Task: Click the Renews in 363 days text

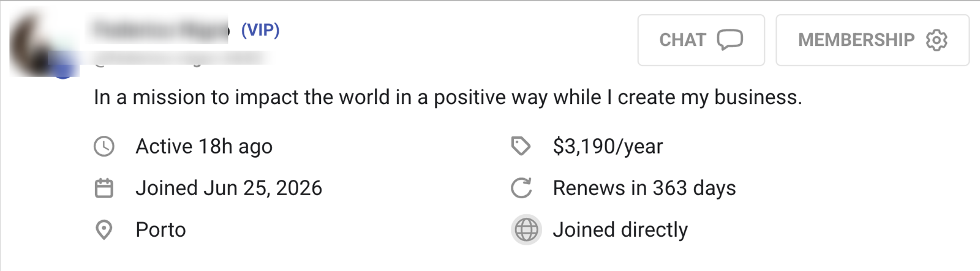Action: click(x=644, y=188)
